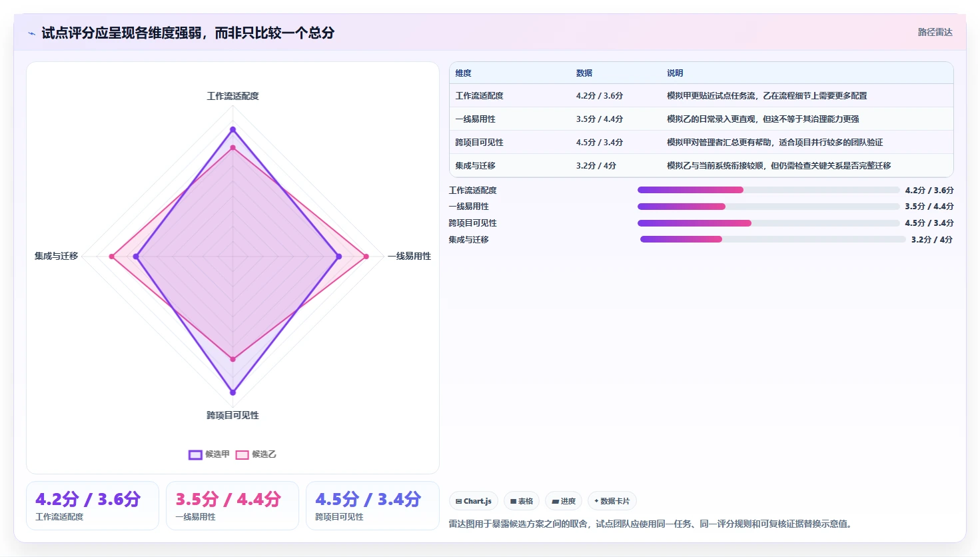Click the 说明 column header
The image size is (980, 557).
click(x=675, y=73)
